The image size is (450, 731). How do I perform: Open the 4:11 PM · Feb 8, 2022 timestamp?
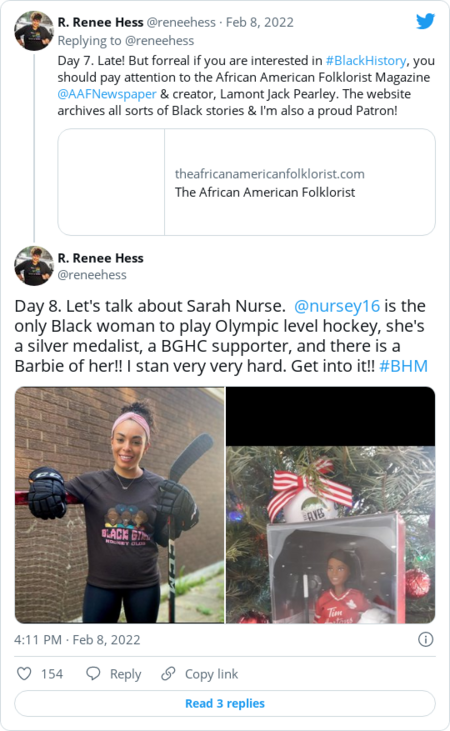pos(77,640)
